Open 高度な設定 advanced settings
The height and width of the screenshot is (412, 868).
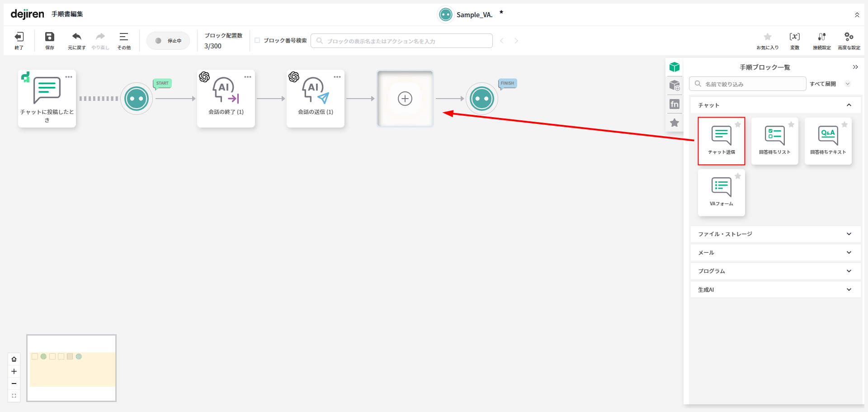(849, 37)
